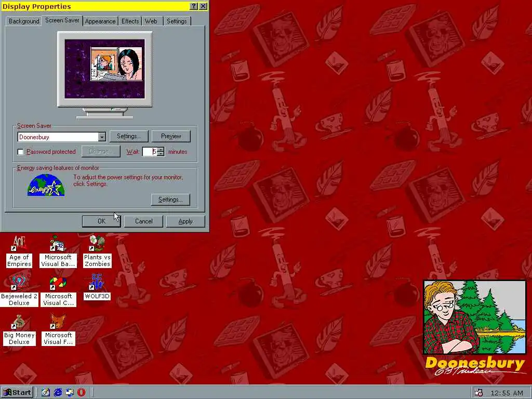Click the dialog's question mark help button
This screenshot has height=399, width=532.
[193, 6]
